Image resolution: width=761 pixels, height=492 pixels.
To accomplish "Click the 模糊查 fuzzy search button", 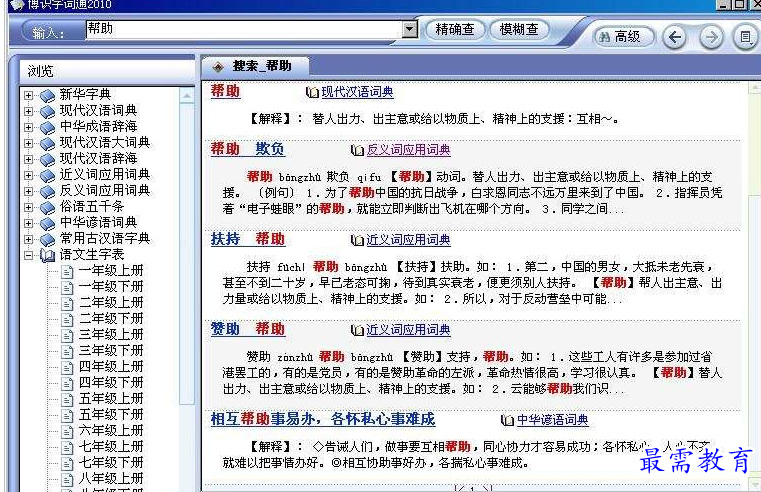I will pos(519,30).
